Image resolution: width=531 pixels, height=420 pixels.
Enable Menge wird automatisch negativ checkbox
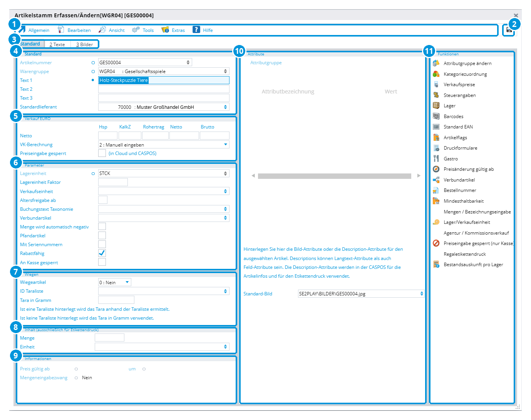click(x=102, y=227)
